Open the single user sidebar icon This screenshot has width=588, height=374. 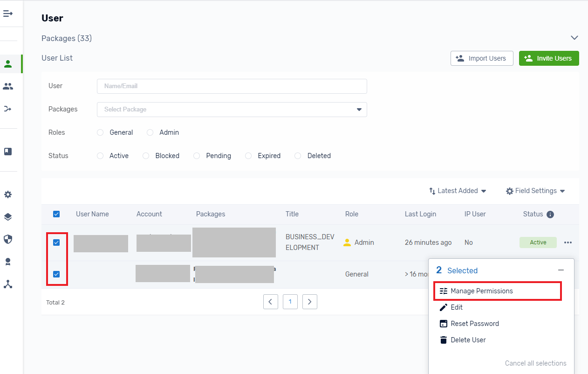pos(8,64)
